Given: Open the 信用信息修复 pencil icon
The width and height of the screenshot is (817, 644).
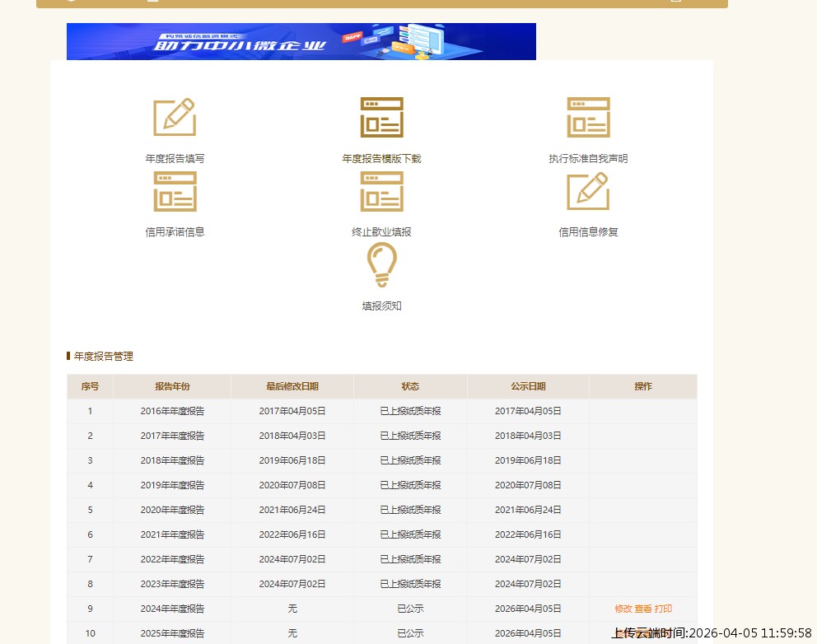Looking at the screenshot, I should click(588, 192).
